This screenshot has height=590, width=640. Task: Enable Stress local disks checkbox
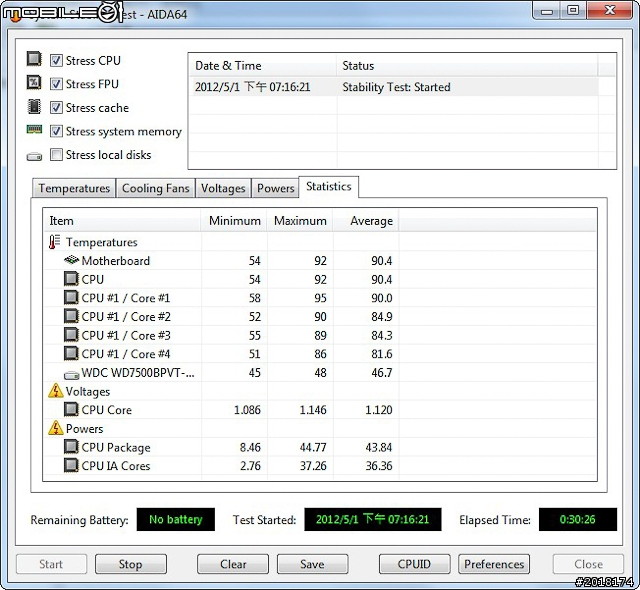[x=57, y=155]
